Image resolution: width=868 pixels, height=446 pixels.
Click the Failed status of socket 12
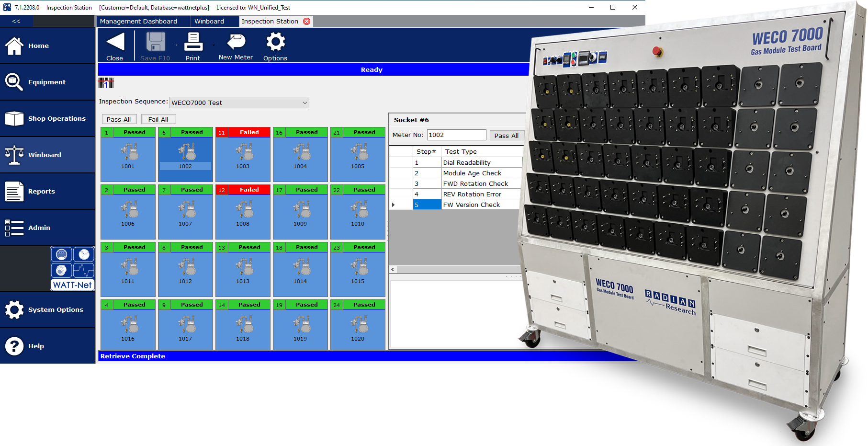(249, 190)
